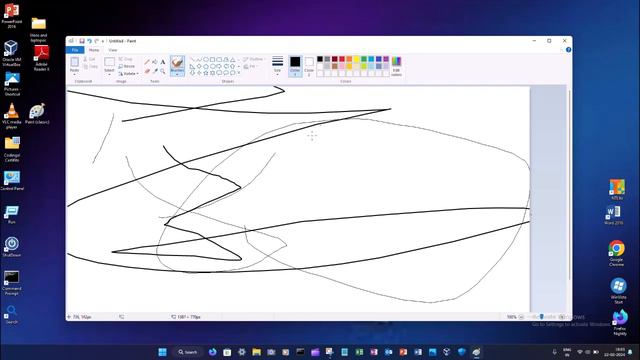Expand the Brushes dropdown arrow
This screenshot has width=640, height=360.
[x=177, y=73]
